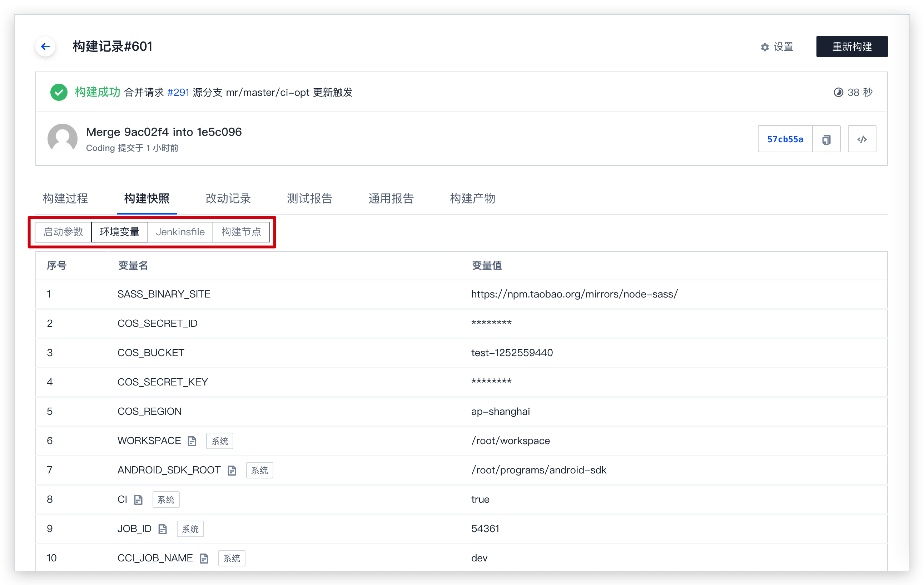
Task: Click the blue back arrow button
Action: [x=45, y=46]
